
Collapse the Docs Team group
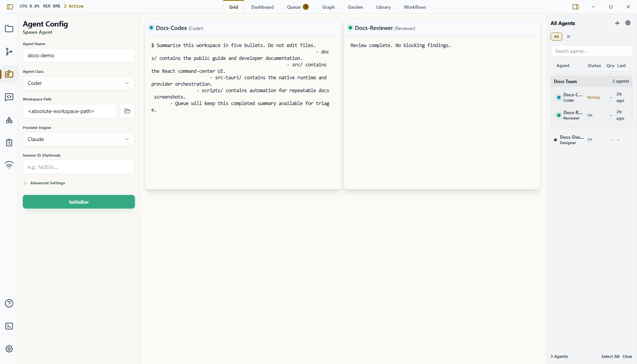591,81
